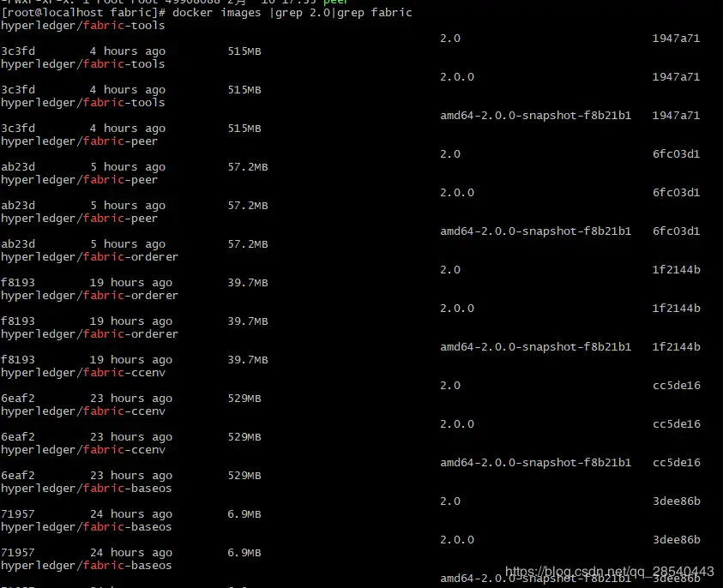Click image ID 6fc03d1 next to tag 2.0.0
The width and height of the screenshot is (723, 588).
[x=676, y=193]
